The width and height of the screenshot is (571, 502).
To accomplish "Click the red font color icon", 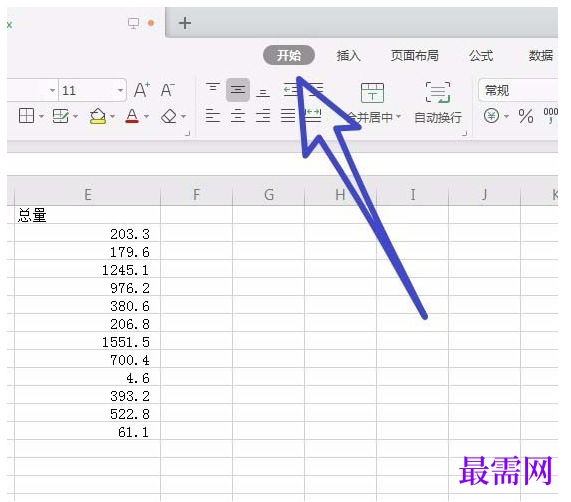I will point(132,116).
